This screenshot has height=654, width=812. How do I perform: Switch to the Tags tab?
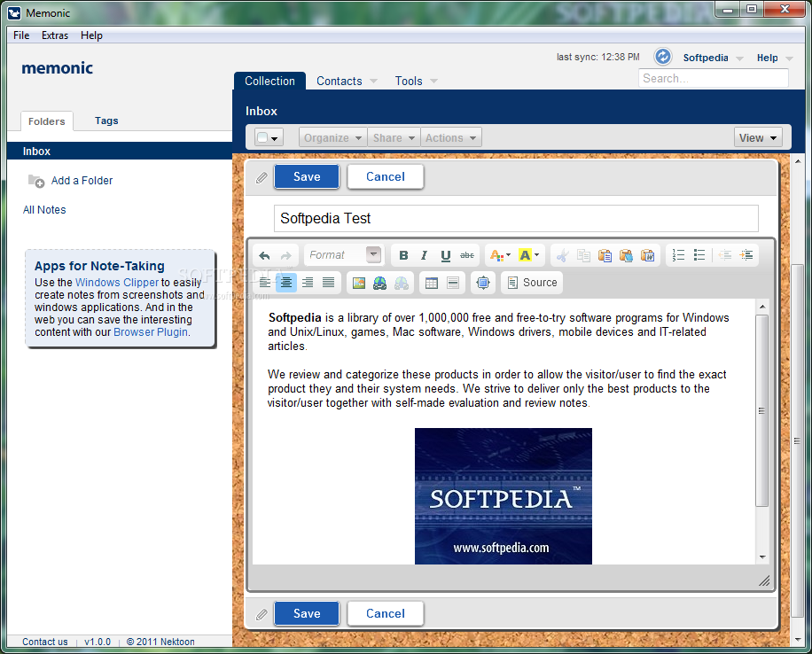click(106, 121)
